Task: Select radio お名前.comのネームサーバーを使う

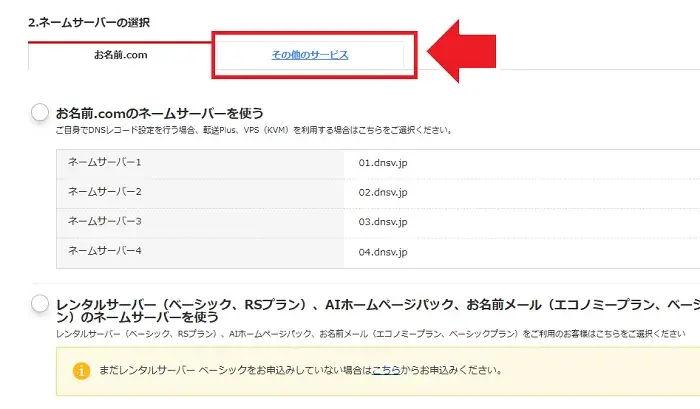Action: [40, 112]
